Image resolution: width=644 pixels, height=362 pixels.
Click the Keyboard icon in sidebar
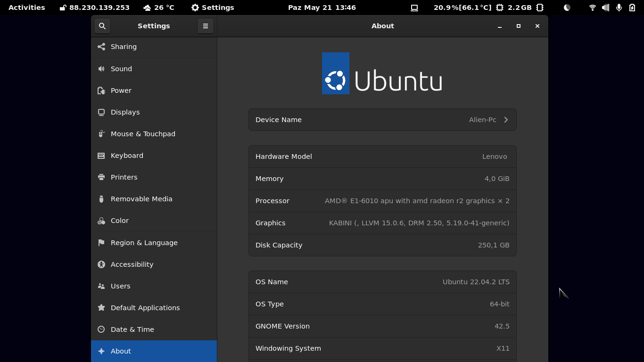[101, 156]
